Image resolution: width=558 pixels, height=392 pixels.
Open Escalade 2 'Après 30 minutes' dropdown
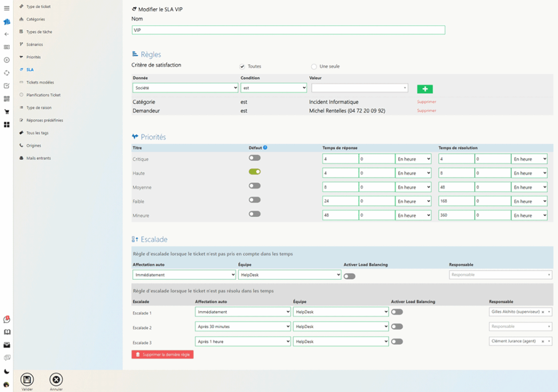[x=242, y=327]
